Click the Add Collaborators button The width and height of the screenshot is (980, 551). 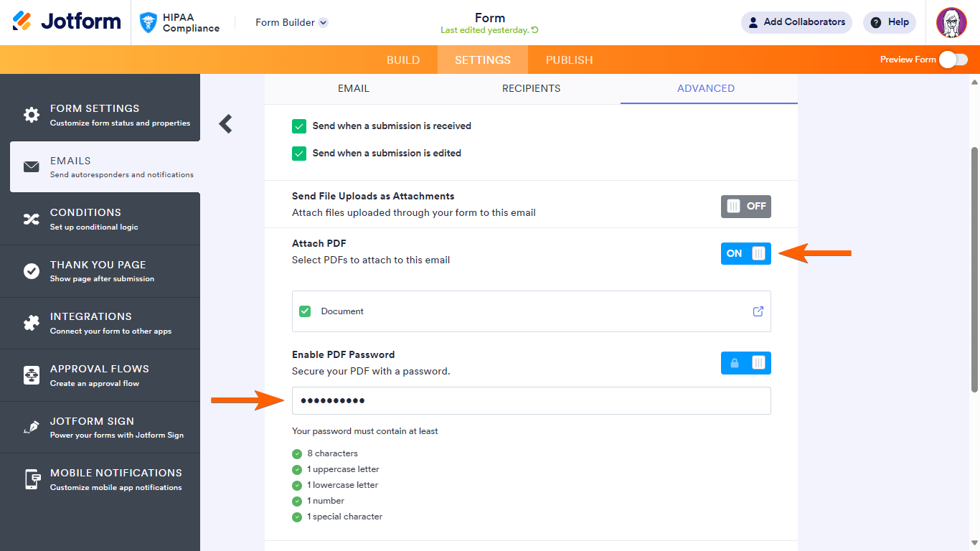[x=796, y=22]
